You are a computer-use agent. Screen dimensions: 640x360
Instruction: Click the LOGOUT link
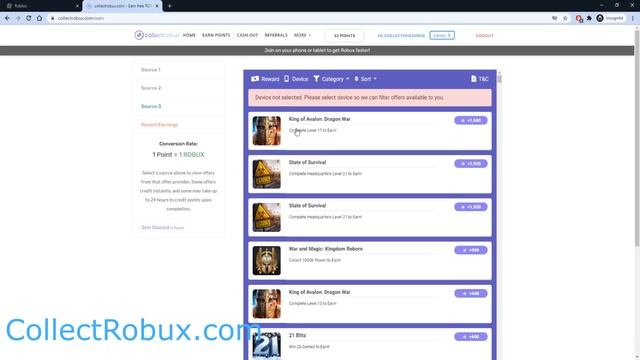coord(484,36)
